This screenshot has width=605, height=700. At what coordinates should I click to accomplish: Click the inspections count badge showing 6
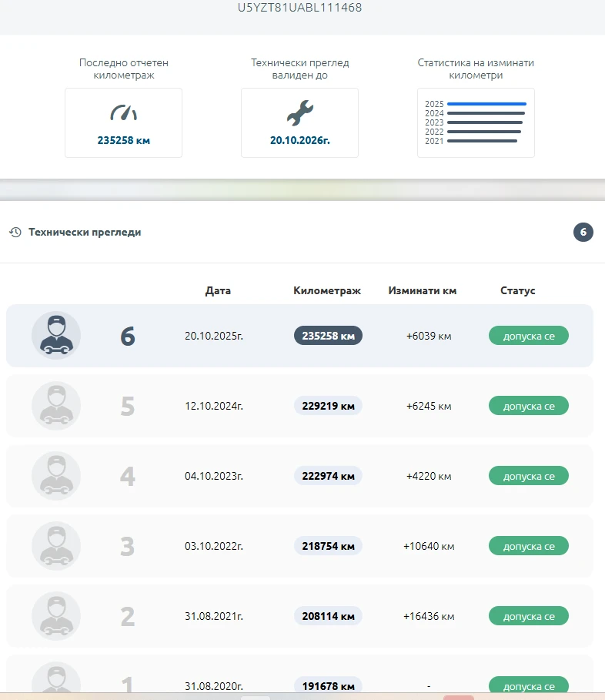pos(583,232)
